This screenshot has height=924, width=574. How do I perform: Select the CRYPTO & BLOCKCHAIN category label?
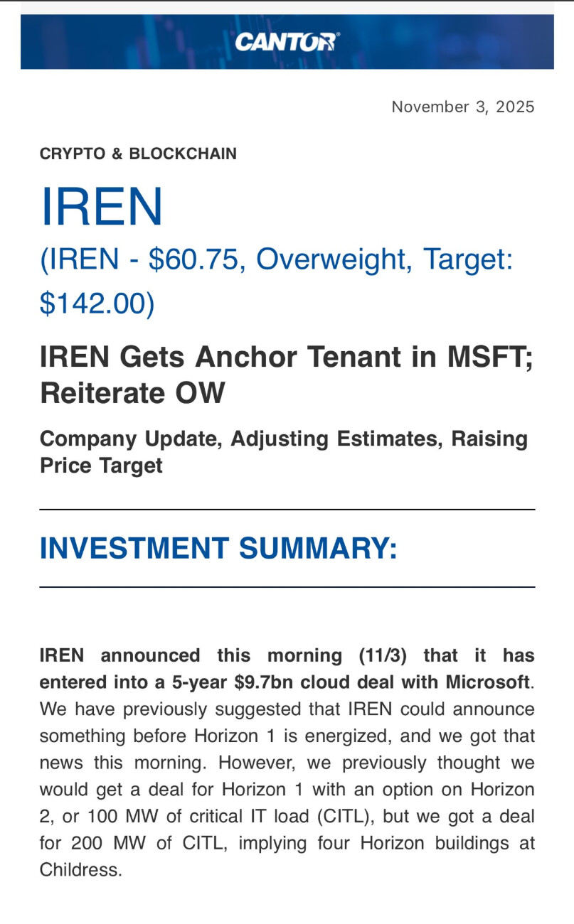138,154
